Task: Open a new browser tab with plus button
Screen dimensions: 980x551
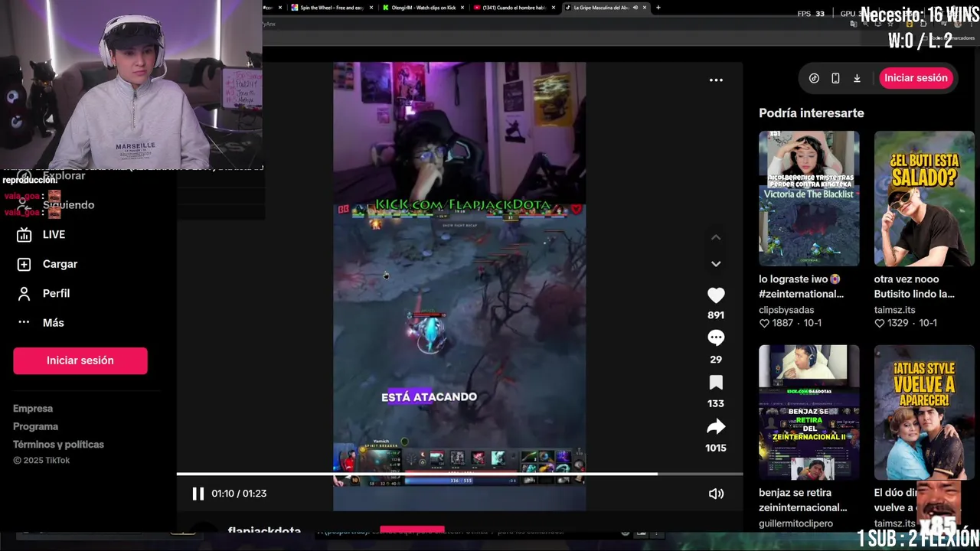Action: click(658, 8)
